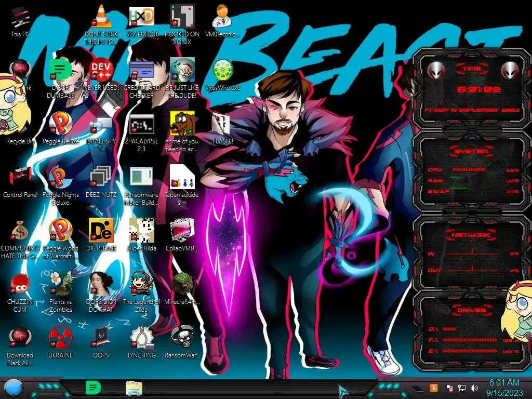Open green chat app pinned on taskbar
This screenshot has width=532, height=399.
click(x=94, y=388)
